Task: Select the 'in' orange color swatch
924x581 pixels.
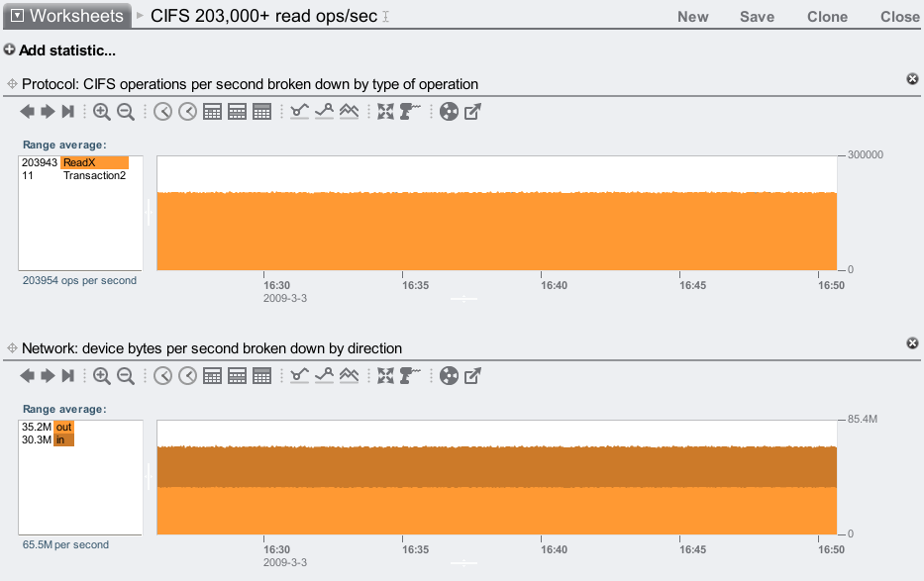Action: (x=63, y=439)
